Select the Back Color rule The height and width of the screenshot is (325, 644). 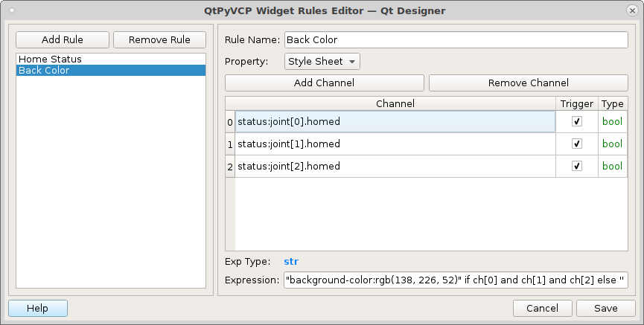111,70
